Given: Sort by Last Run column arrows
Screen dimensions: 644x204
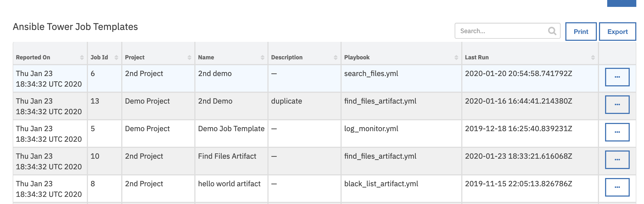Looking at the screenshot, I should click(593, 57).
